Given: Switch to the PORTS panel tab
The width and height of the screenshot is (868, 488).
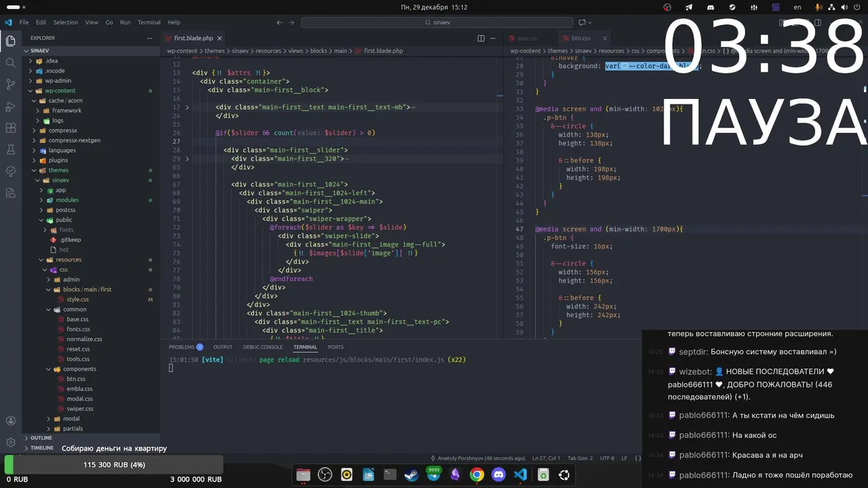Looking at the screenshot, I should pos(336,347).
